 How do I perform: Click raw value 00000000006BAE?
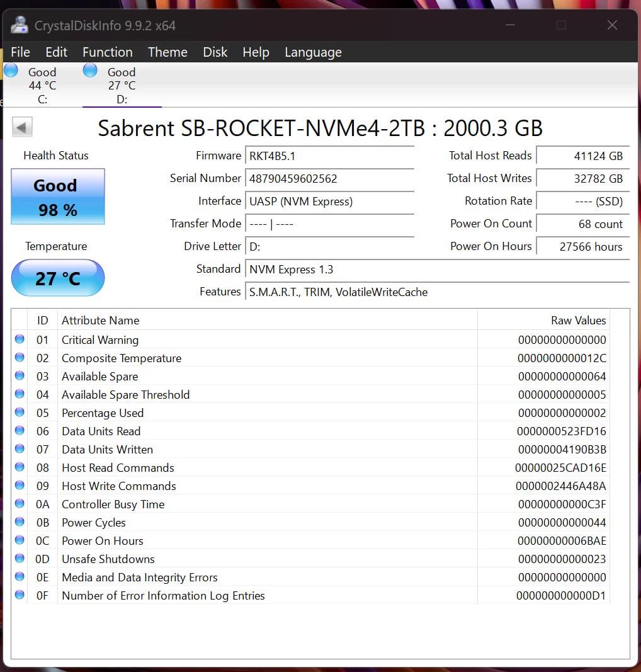click(562, 541)
